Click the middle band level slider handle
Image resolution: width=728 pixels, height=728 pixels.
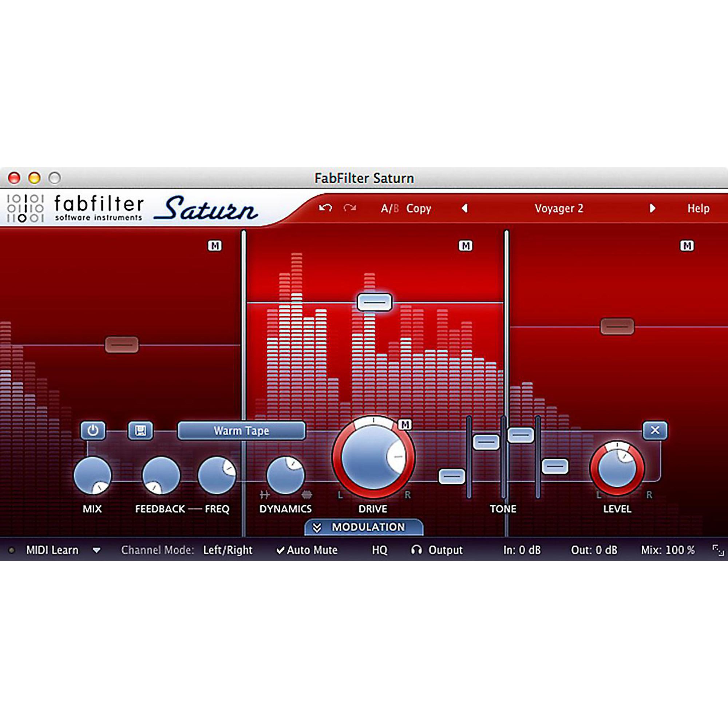[374, 302]
